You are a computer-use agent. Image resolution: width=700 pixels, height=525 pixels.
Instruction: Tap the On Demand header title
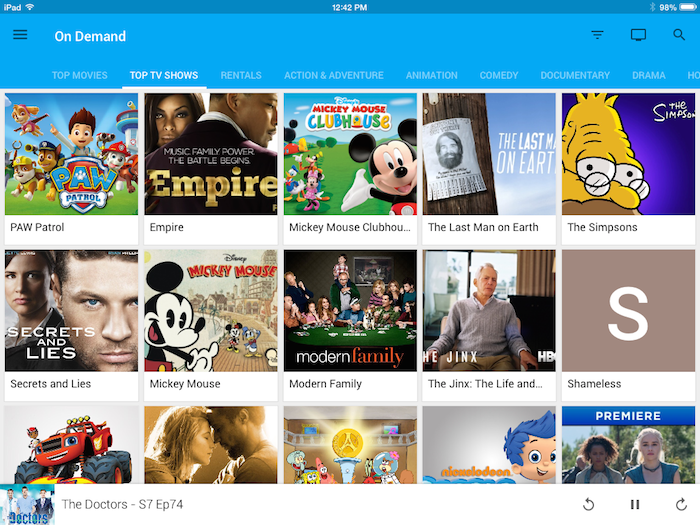[x=90, y=36]
